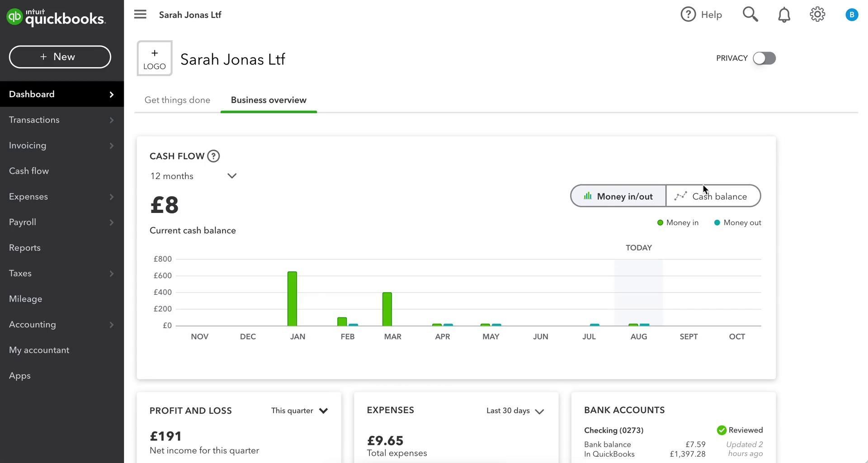Click the Help question mark icon

pyautogui.click(x=688, y=14)
